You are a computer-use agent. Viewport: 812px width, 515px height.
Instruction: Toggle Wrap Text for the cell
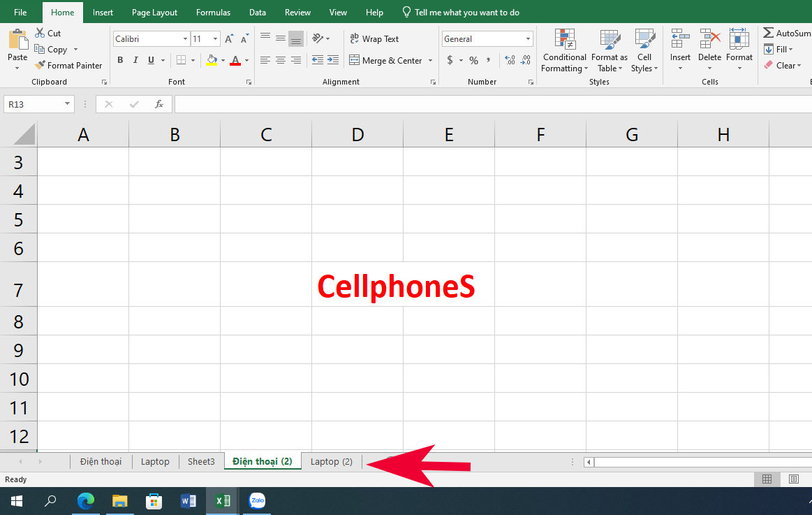374,39
